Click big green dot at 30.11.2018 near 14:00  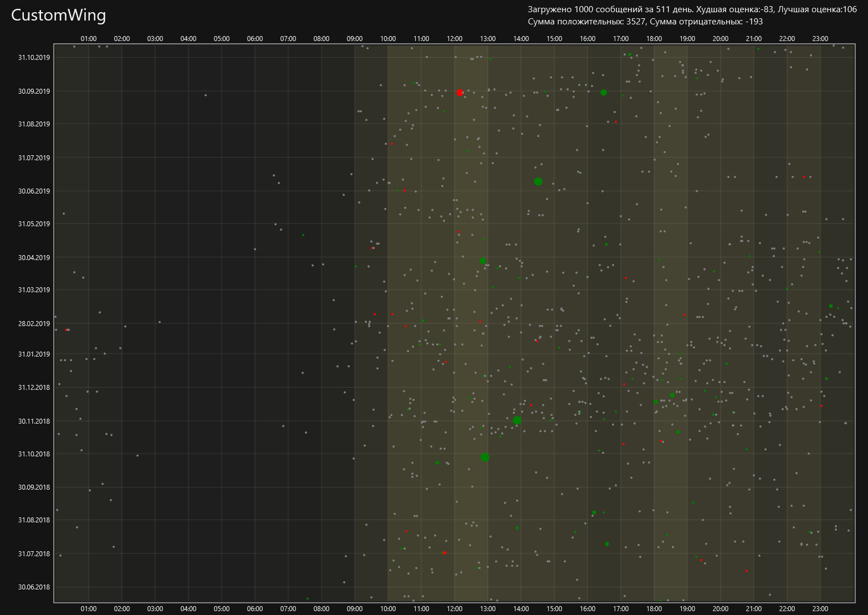517,420
